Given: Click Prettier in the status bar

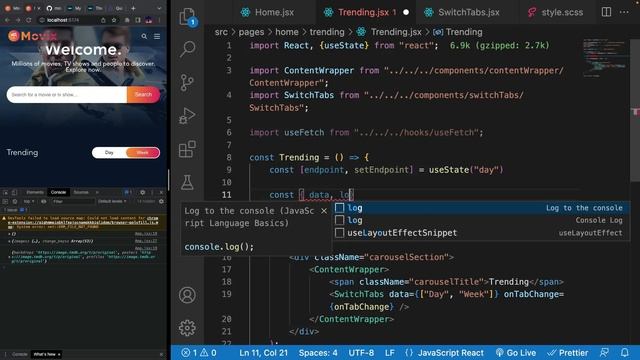Looking at the screenshot, I should 567,353.
